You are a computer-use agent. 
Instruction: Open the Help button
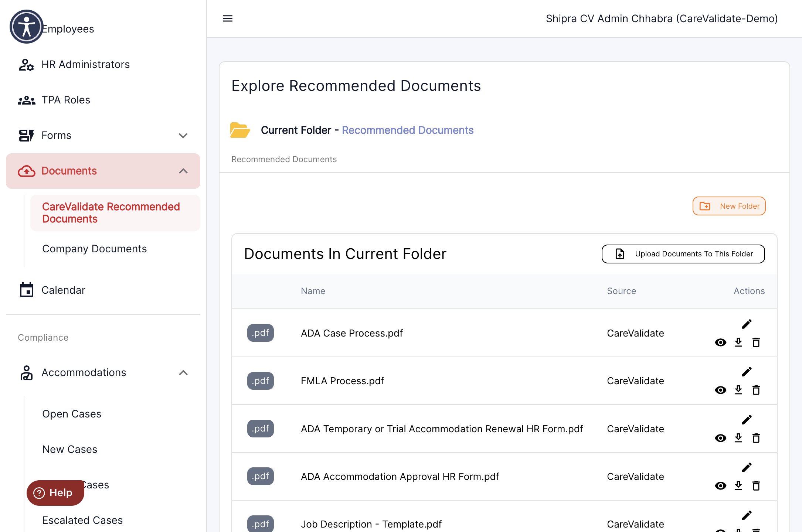coord(55,493)
